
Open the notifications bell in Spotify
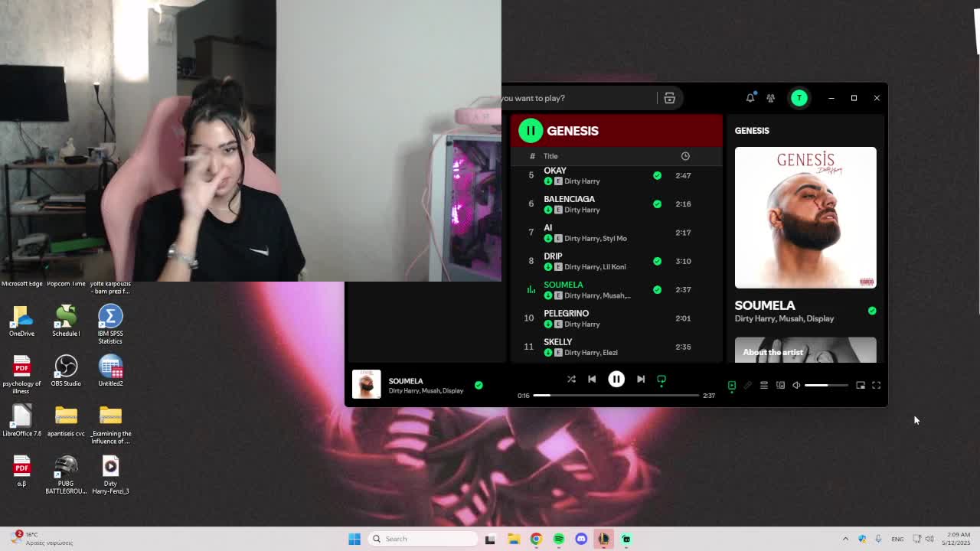click(x=750, y=98)
